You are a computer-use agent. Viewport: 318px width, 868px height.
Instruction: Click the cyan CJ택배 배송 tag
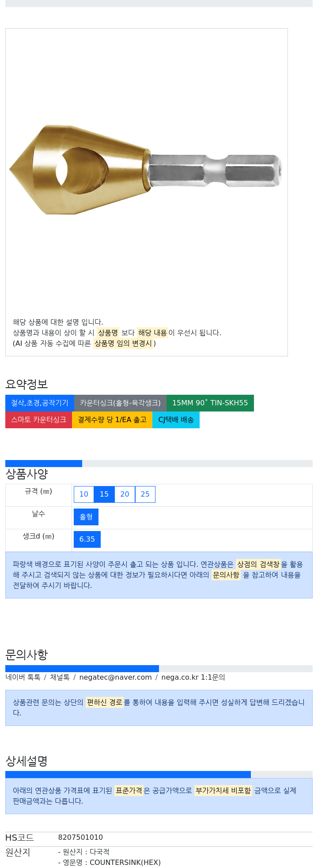[x=176, y=420]
